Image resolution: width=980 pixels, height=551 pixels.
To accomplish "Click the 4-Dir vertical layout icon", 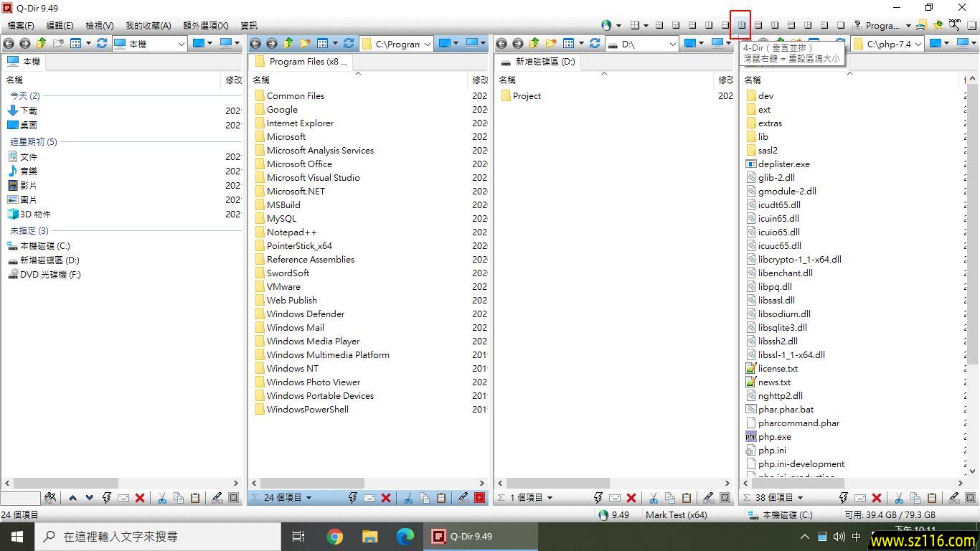I will [x=741, y=25].
